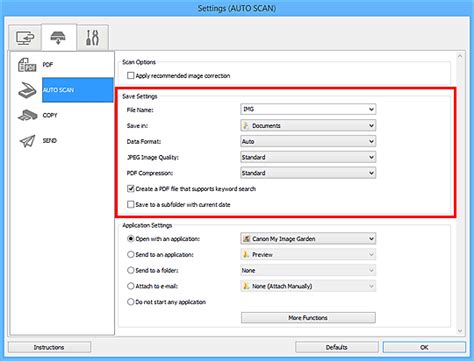Select Send to a folder radio

click(130, 270)
